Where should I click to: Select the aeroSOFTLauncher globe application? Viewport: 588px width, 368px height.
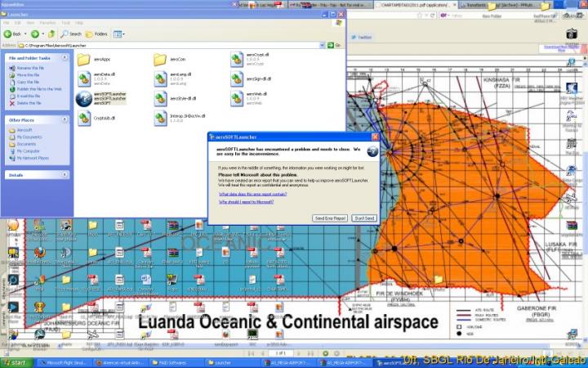100,98
